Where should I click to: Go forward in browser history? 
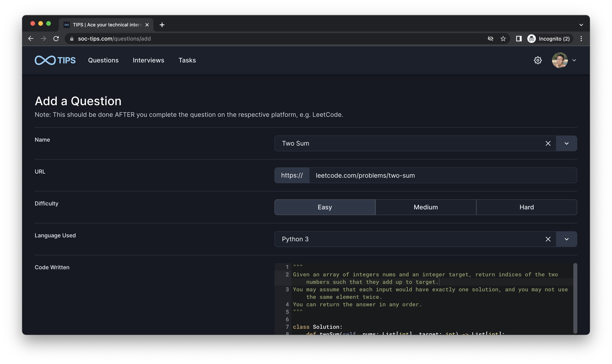click(x=43, y=39)
